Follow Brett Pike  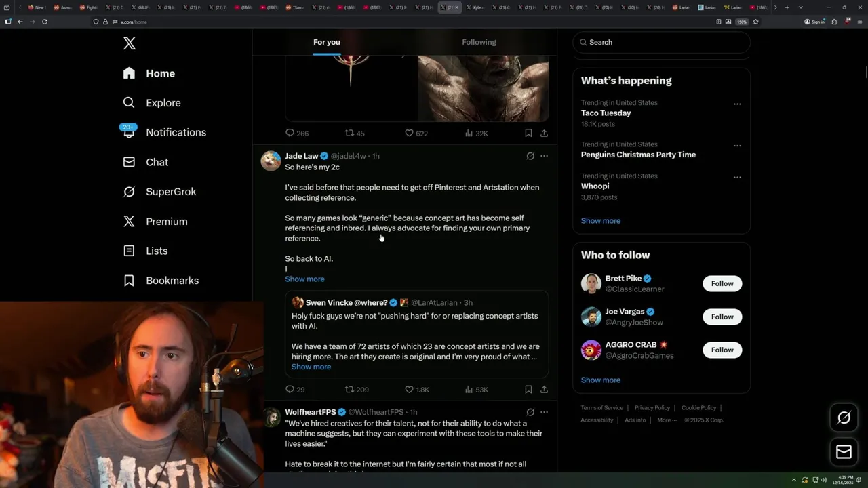coord(722,283)
